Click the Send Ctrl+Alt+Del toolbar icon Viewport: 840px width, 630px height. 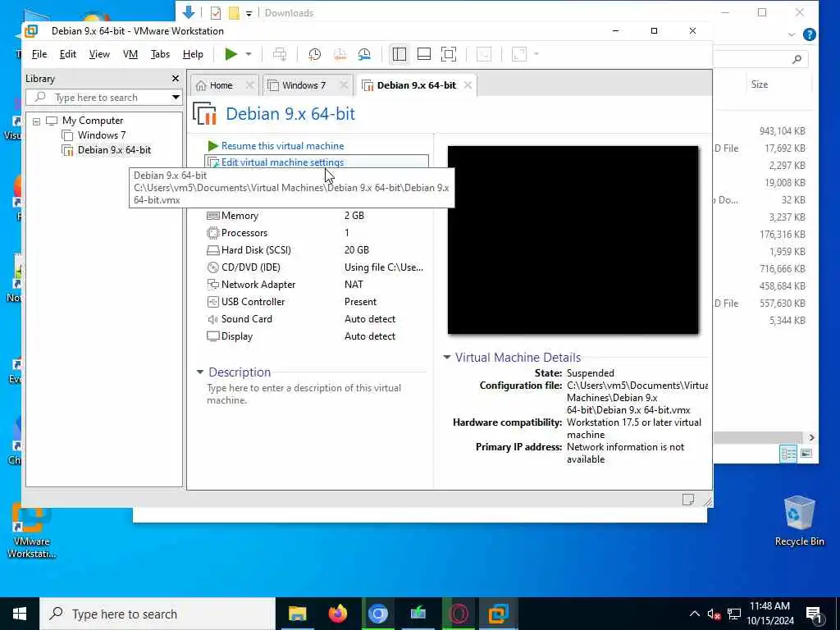click(280, 54)
